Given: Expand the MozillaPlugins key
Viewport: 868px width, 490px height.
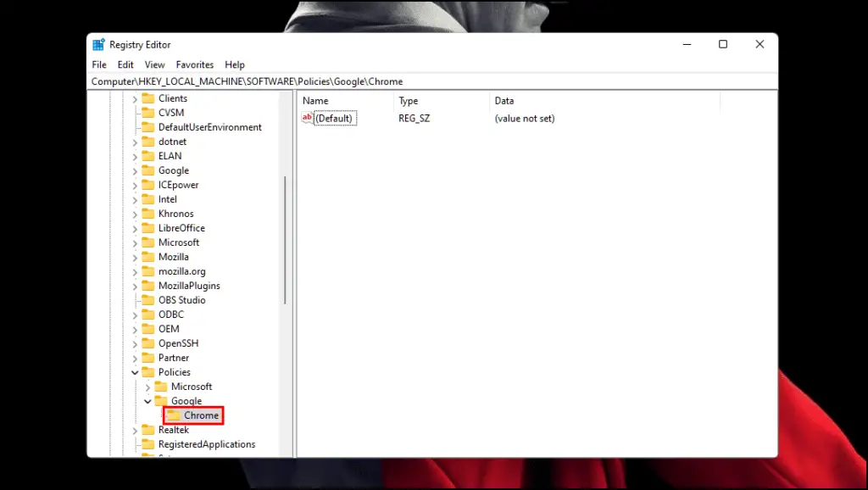Looking at the screenshot, I should point(135,287).
